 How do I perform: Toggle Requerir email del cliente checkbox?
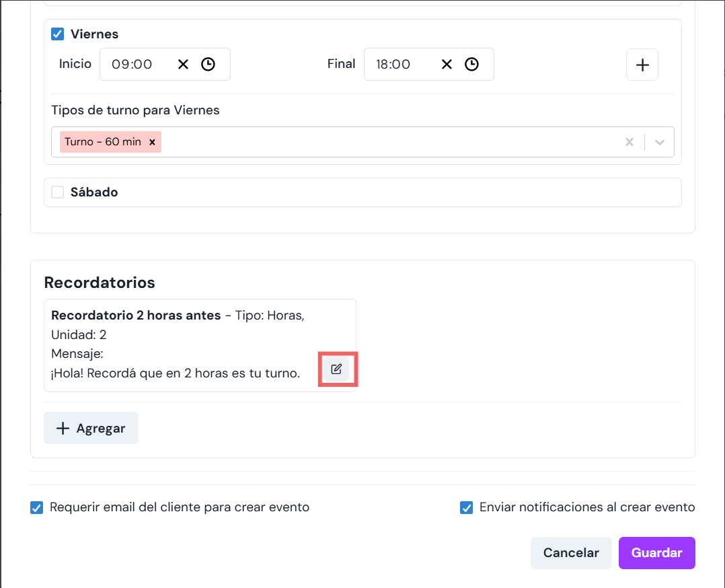coord(37,507)
